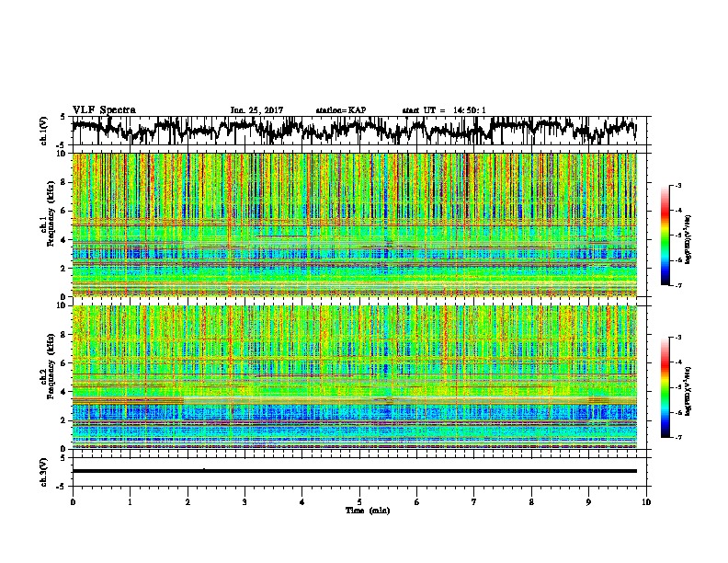Click the "ch.1(V)" waveform axis label
Screen dimensions: 728x563
tap(44, 131)
